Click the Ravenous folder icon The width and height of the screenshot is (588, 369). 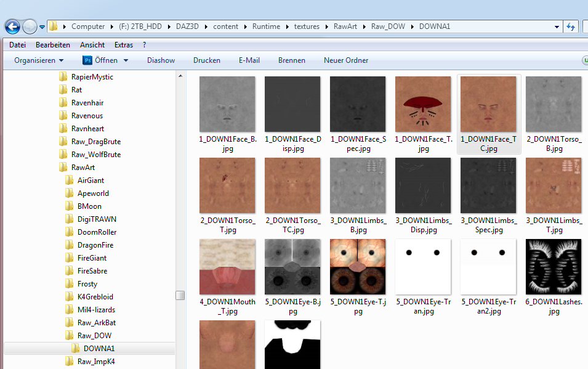pos(63,116)
